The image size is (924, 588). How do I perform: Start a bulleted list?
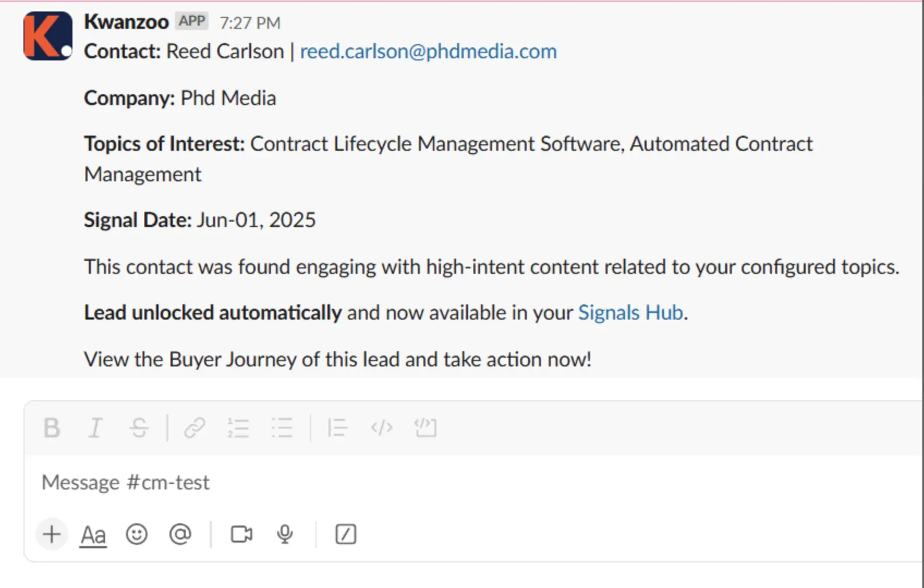point(282,428)
